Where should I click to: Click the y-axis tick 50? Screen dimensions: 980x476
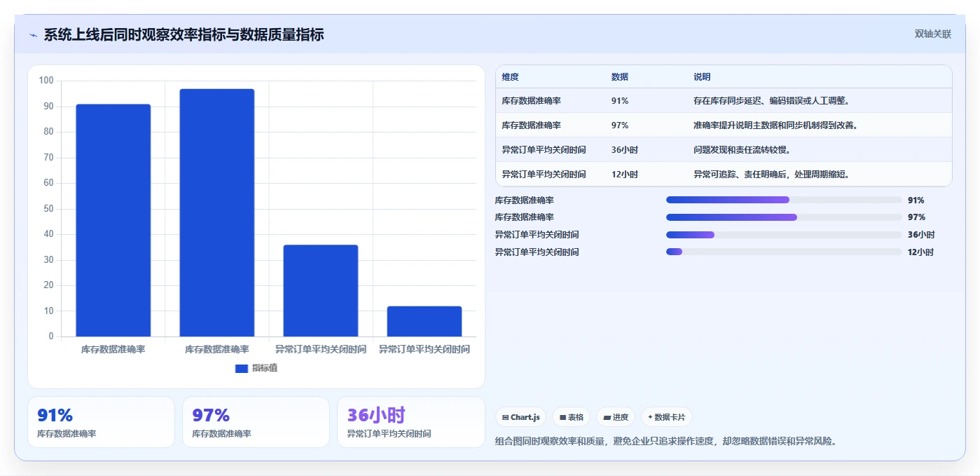pos(48,209)
